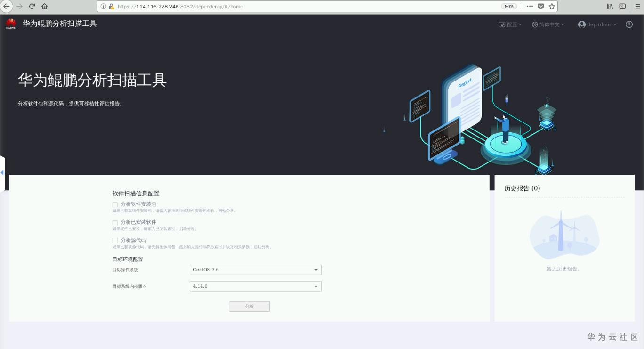Click the browser forward arrow
The width and height of the screenshot is (644, 349).
tap(19, 7)
